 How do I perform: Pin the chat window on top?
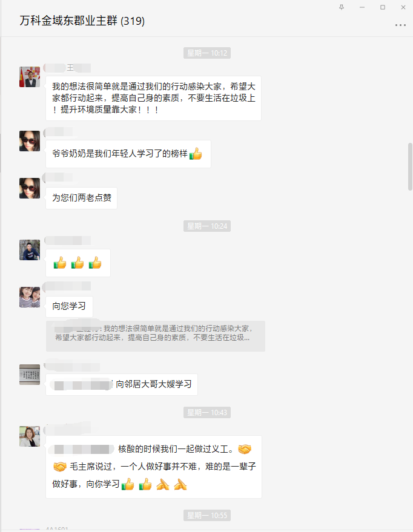click(342, 7)
